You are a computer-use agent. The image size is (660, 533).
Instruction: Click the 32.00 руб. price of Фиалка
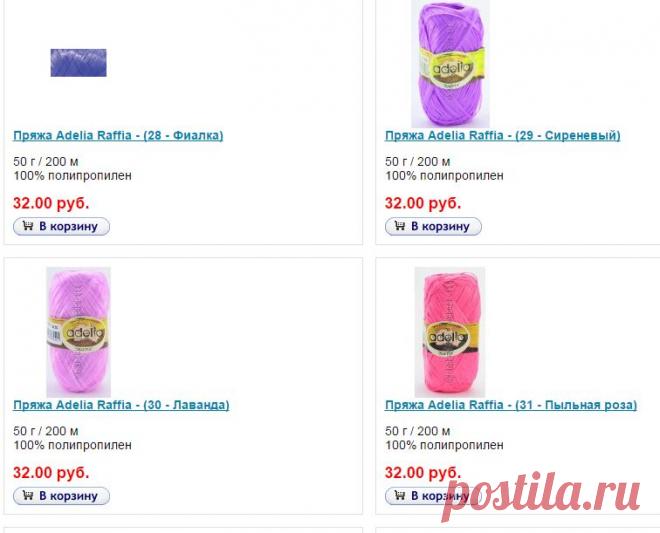point(51,203)
